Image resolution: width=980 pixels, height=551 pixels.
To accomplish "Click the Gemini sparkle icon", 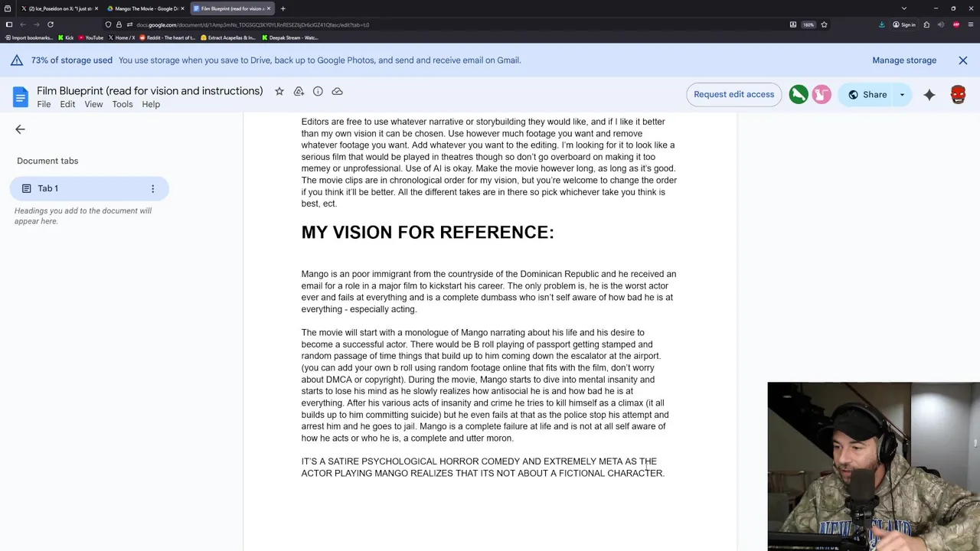I will [x=929, y=95].
